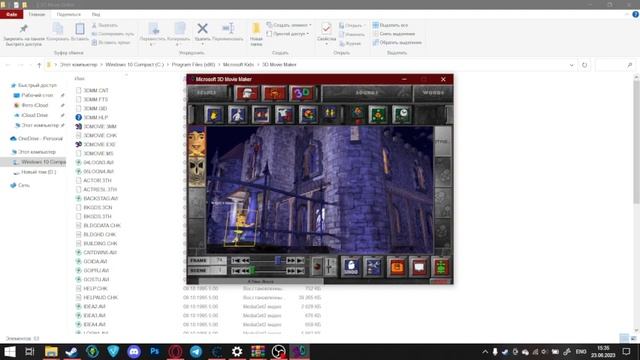Click the Undo hand icon in Movie Maker
Screen dimensions: 640x360
click(351, 267)
